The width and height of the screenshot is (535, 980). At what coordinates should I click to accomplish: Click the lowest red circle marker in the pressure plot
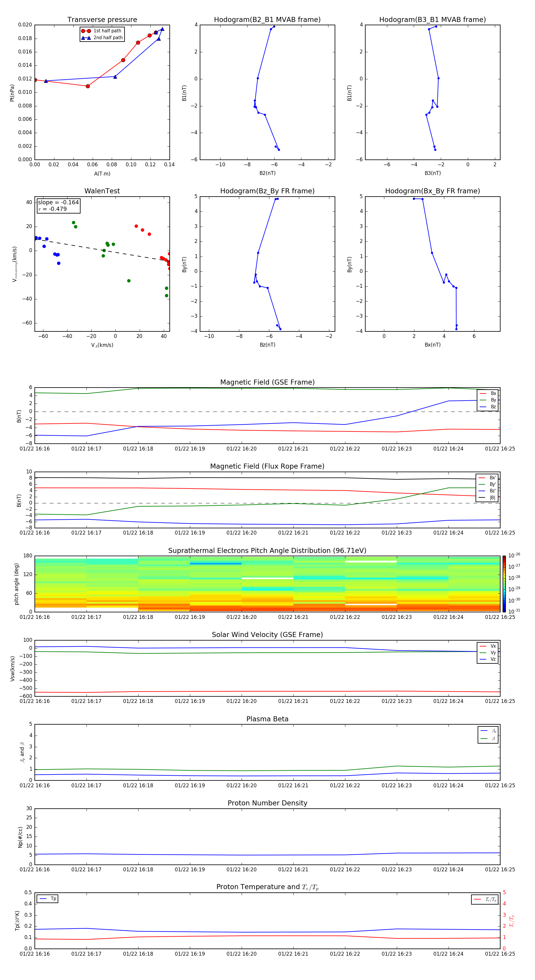pos(88,86)
